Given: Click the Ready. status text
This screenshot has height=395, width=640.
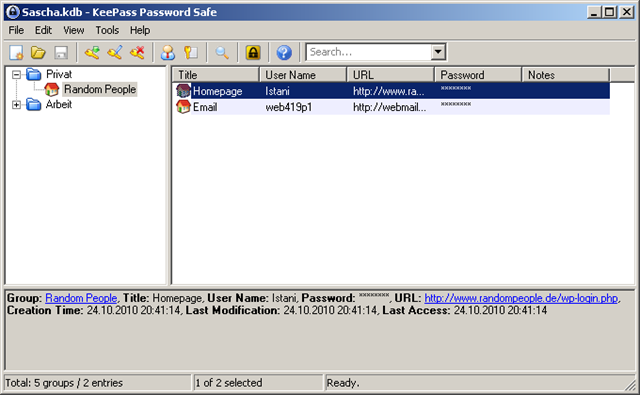Looking at the screenshot, I should (343, 383).
